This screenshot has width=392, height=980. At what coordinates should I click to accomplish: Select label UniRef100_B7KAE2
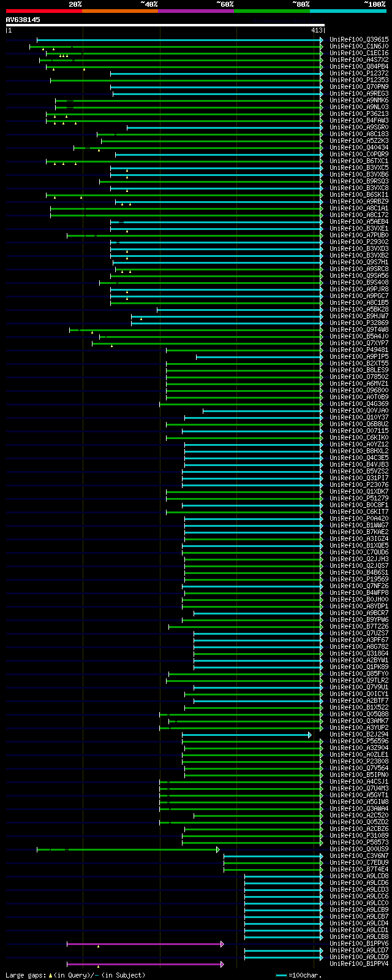pos(359,532)
